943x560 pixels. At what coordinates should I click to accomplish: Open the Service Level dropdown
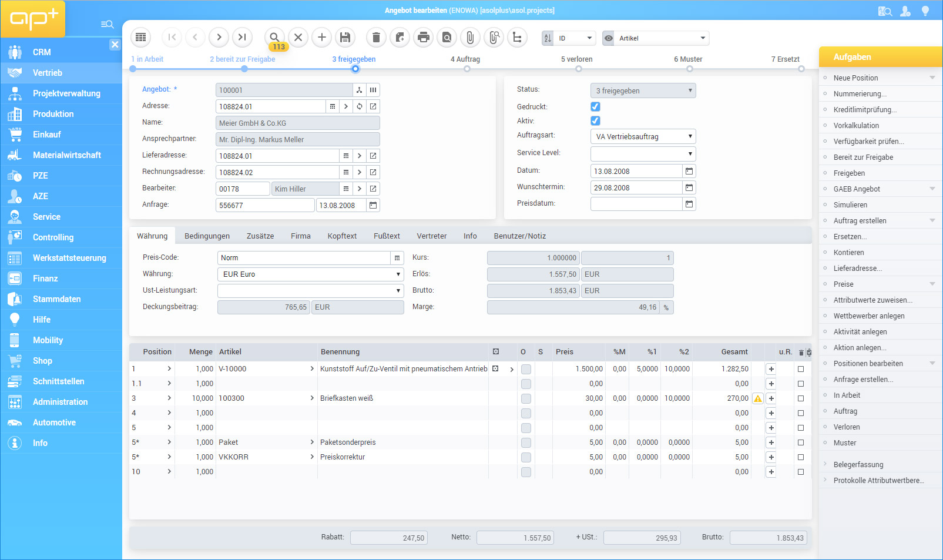coord(643,154)
